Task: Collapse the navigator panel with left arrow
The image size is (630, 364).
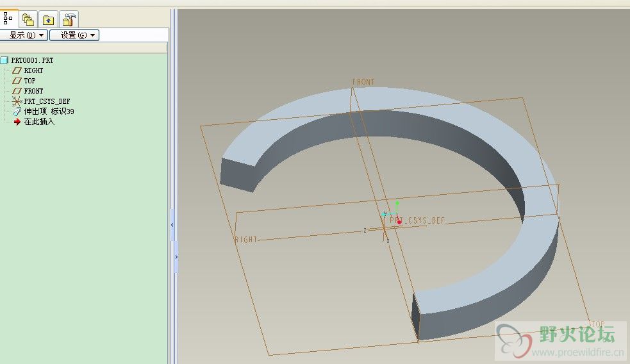Action: tap(172, 225)
